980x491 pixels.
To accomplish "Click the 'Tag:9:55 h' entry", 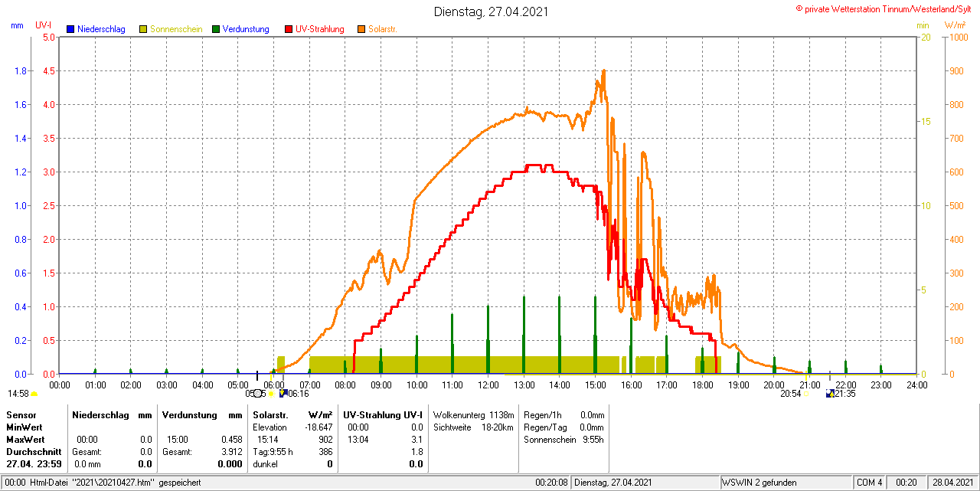I will [x=273, y=452].
